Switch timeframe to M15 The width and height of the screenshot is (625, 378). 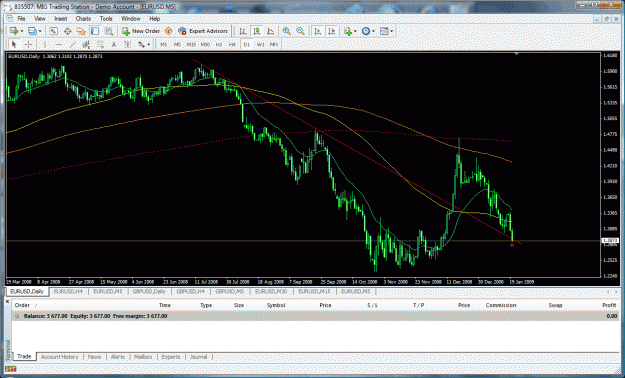pos(191,44)
